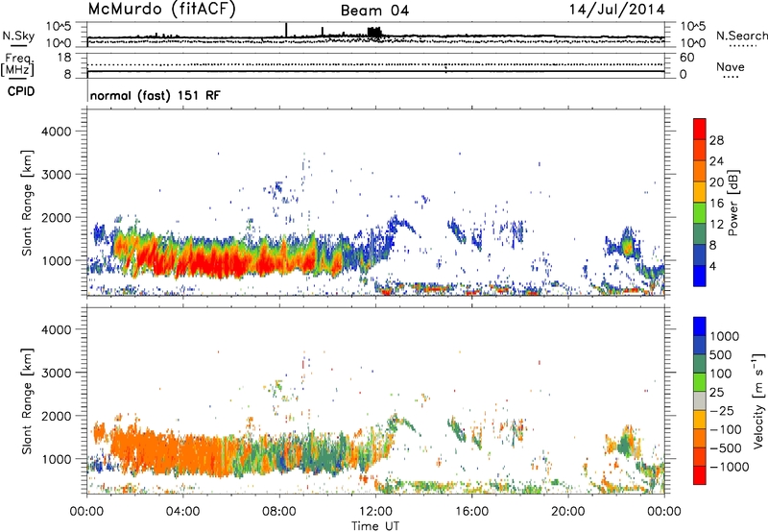Click the '-500' label on the velocity scale
768x532 pixels.
(x=726, y=448)
